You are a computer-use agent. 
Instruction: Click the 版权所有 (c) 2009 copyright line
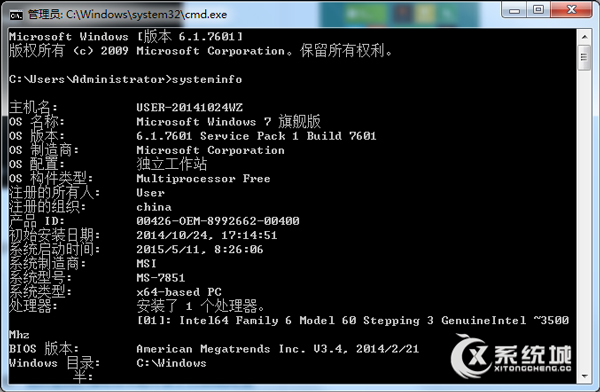(201, 51)
